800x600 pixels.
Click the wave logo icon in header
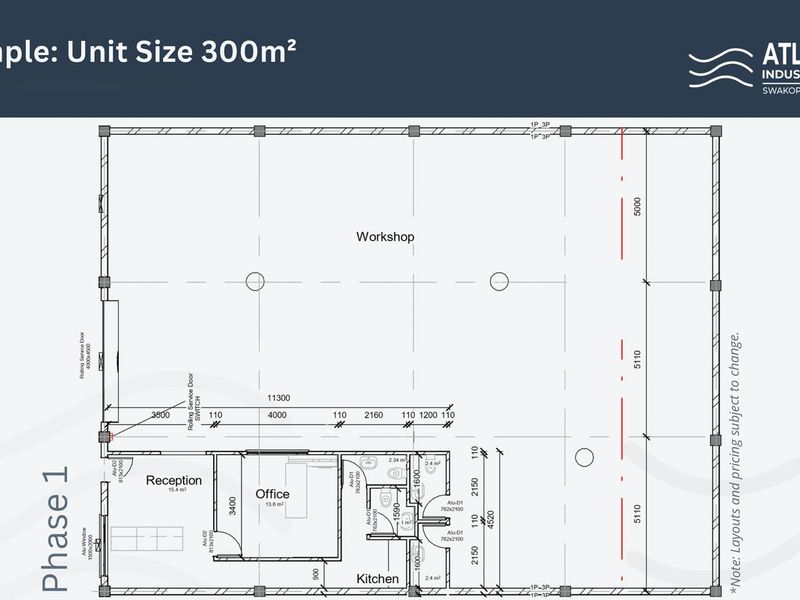720,68
